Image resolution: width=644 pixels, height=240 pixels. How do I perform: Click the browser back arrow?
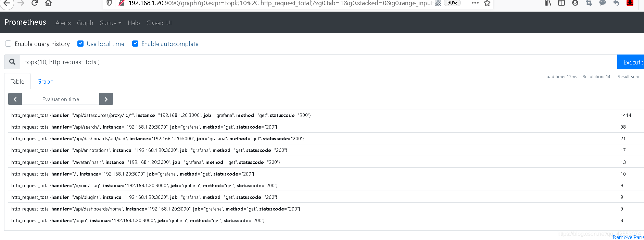coord(7,3)
